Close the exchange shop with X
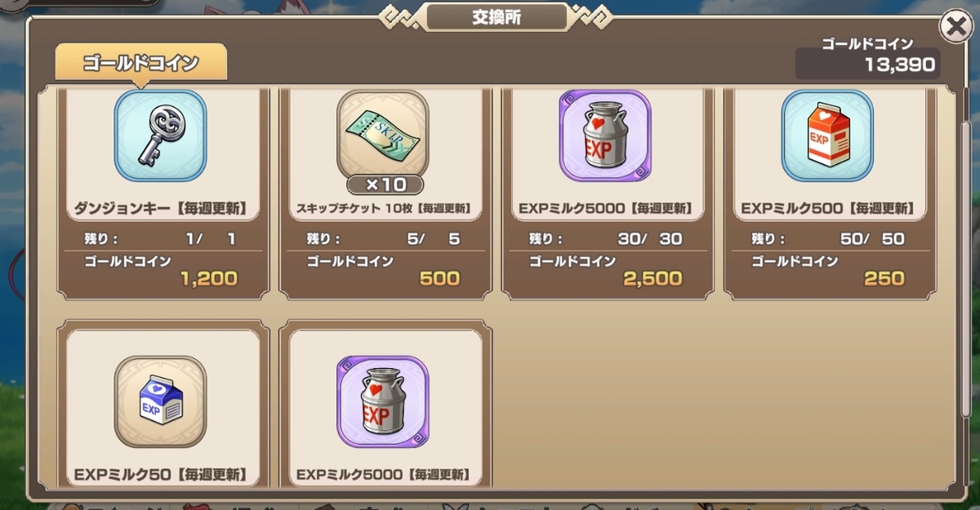Image resolution: width=980 pixels, height=510 pixels. [x=955, y=27]
